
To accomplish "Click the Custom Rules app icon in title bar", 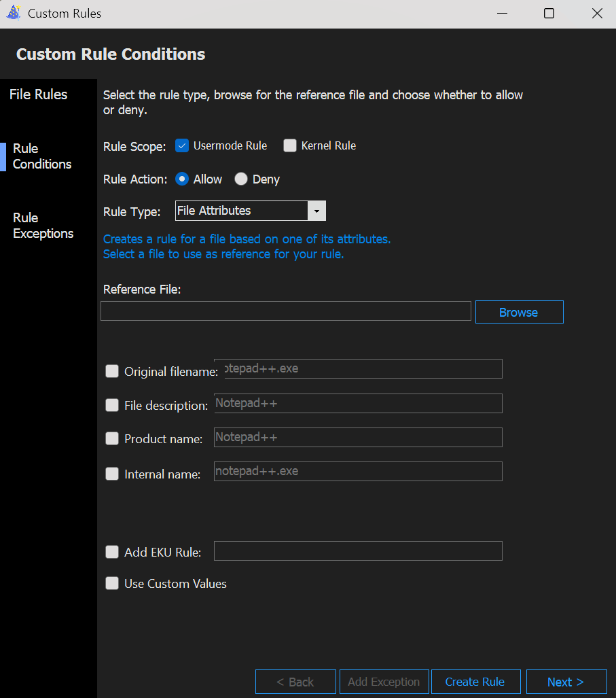I will point(13,14).
